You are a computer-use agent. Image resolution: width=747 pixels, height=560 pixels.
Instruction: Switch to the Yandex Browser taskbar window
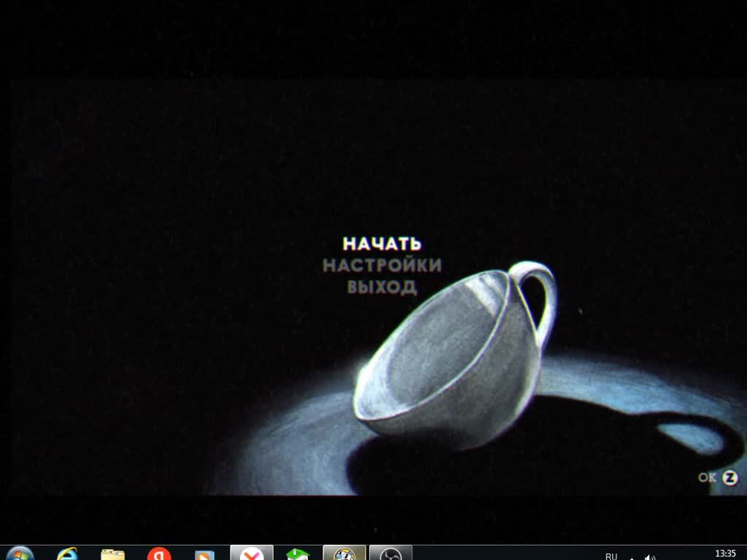pyautogui.click(x=252, y=553)
